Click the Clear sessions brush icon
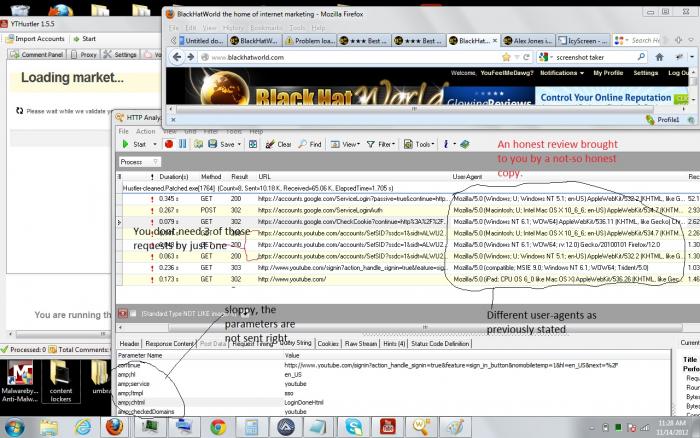Screen dimensions: 700x438 (x=270, y=144)
